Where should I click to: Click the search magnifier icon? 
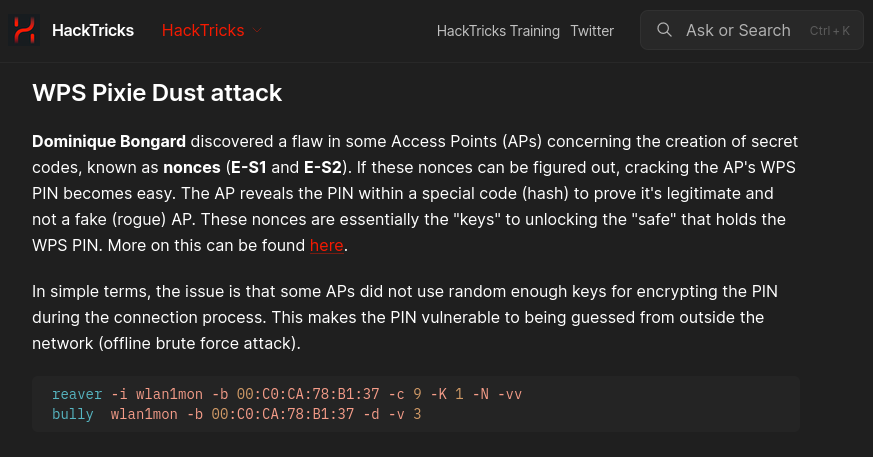point(664,30)
